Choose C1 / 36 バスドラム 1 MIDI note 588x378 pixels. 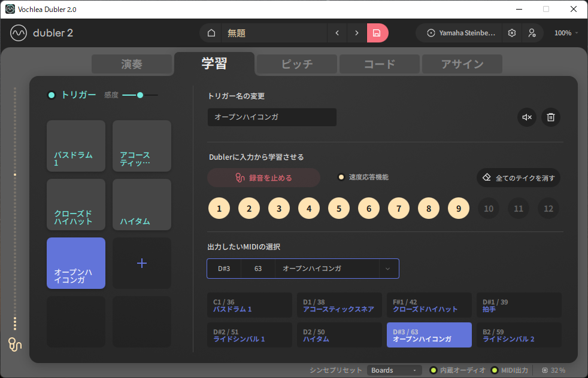coord(250,305)
